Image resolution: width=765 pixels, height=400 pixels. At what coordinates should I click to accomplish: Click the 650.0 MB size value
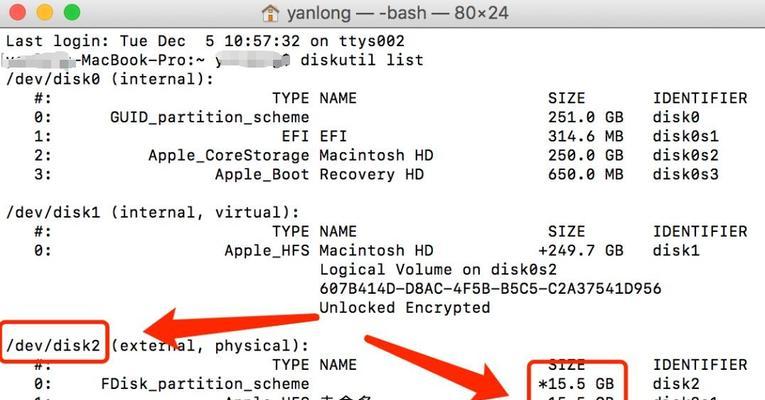pos(585,174)
